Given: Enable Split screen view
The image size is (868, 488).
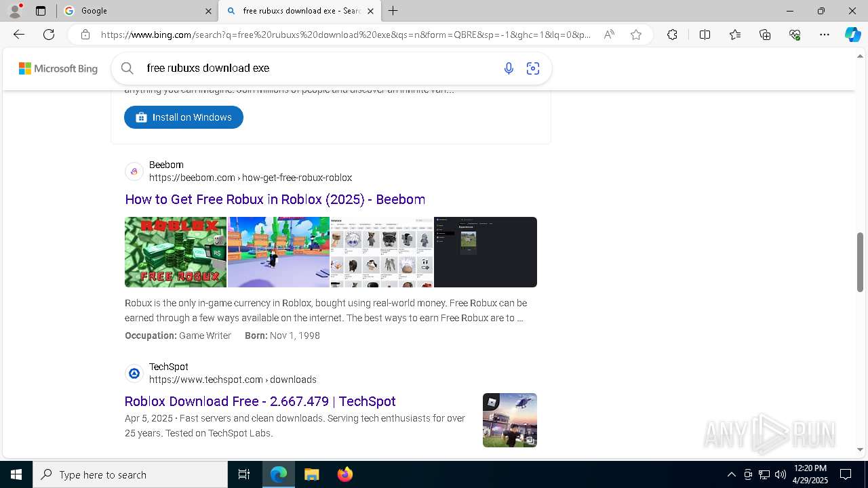Looking at the screenshot, I should pyautogui.click(x=705, y=35).
